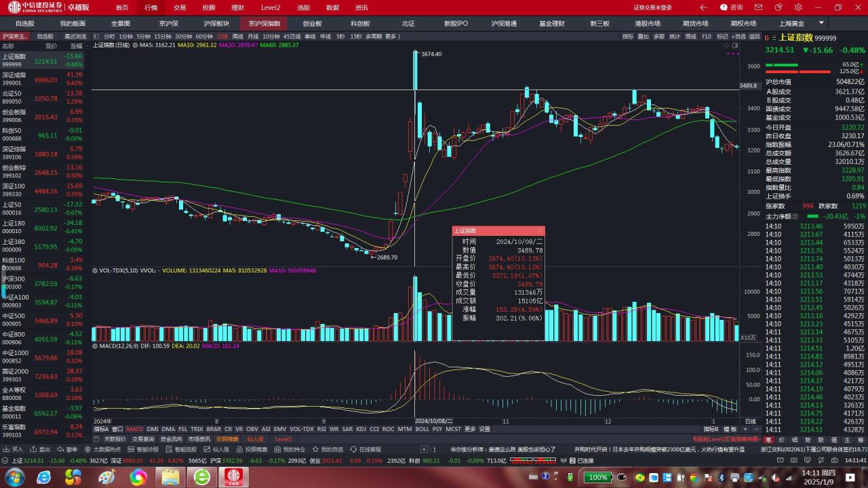
Task: Click the 2024/10/08 date marker on timeline
Action: point(433,421)
